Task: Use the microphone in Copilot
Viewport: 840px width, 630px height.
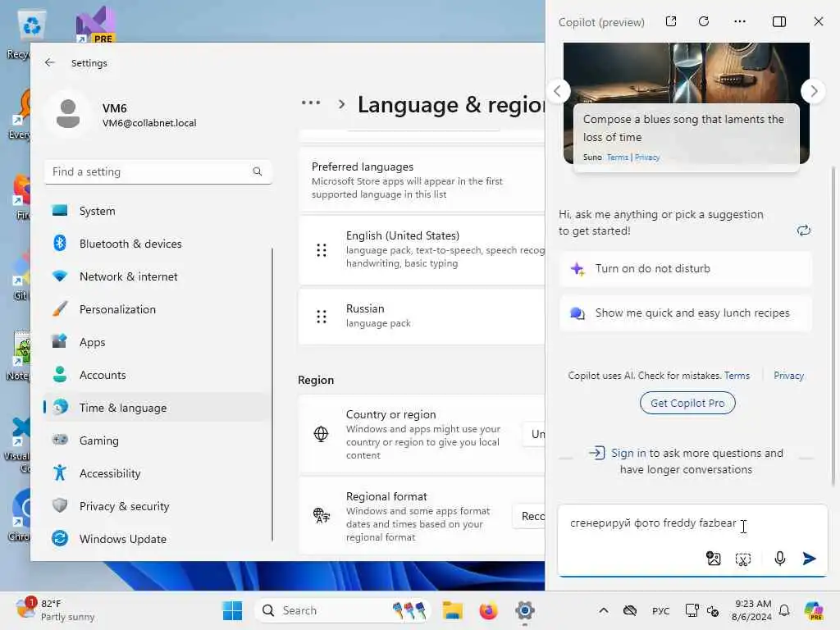Action: pyautogui.click(x=780, y=559)
